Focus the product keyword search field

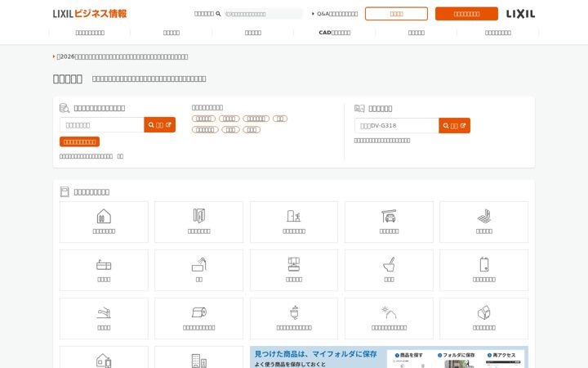(101, 125)
